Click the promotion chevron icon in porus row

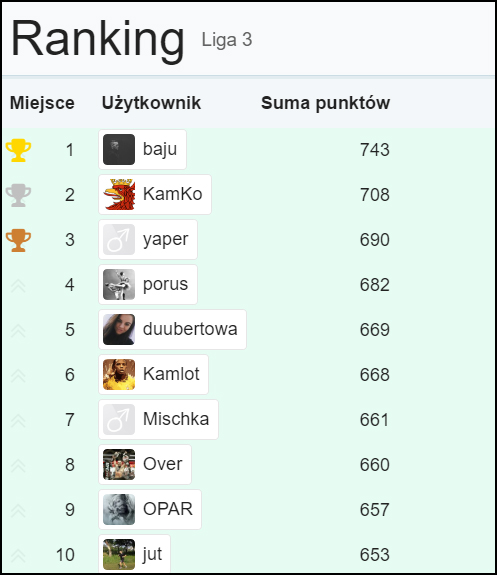click(18, 286)
